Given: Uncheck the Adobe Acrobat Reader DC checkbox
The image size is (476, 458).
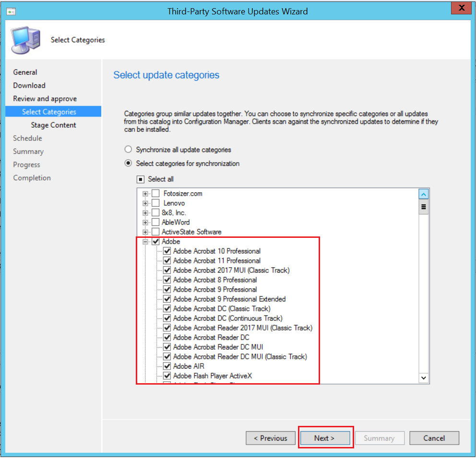Looking at the screenshot, I should [167, 337].
